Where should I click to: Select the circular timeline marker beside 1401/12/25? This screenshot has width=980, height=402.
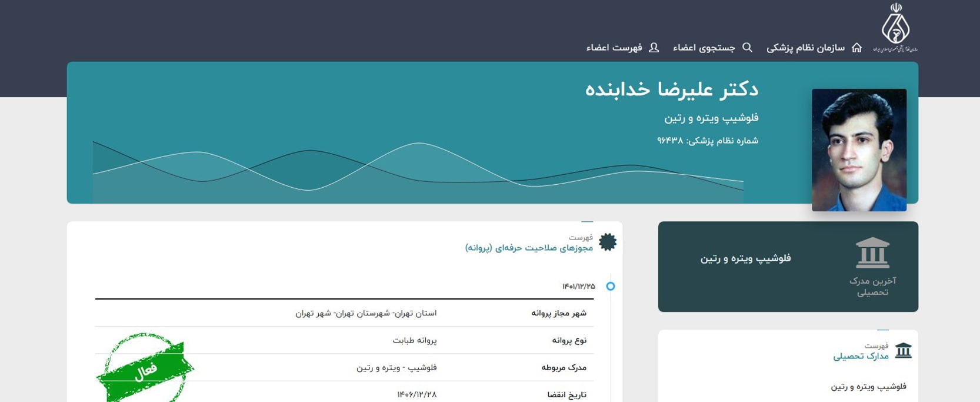click(x=611, y=286)
